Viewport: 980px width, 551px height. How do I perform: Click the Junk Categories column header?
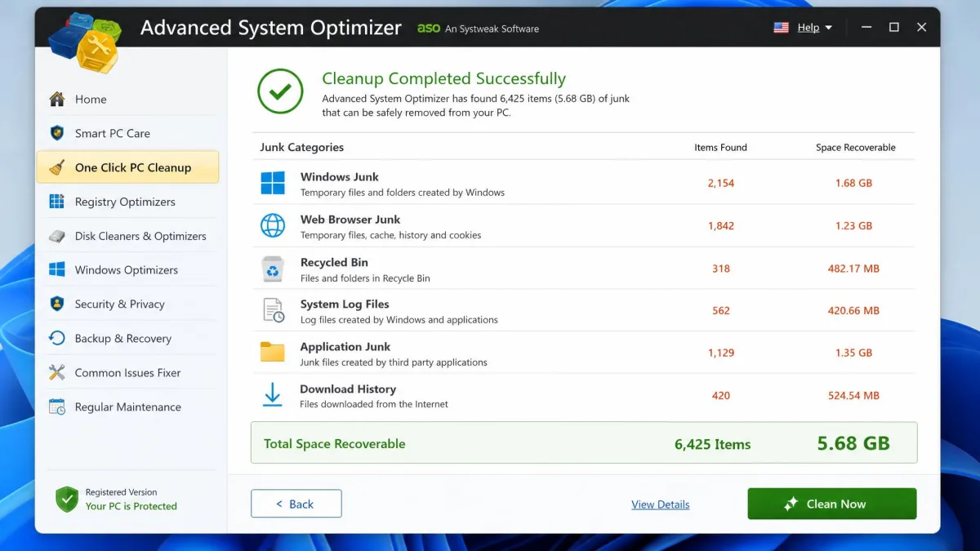click(301, 148)
